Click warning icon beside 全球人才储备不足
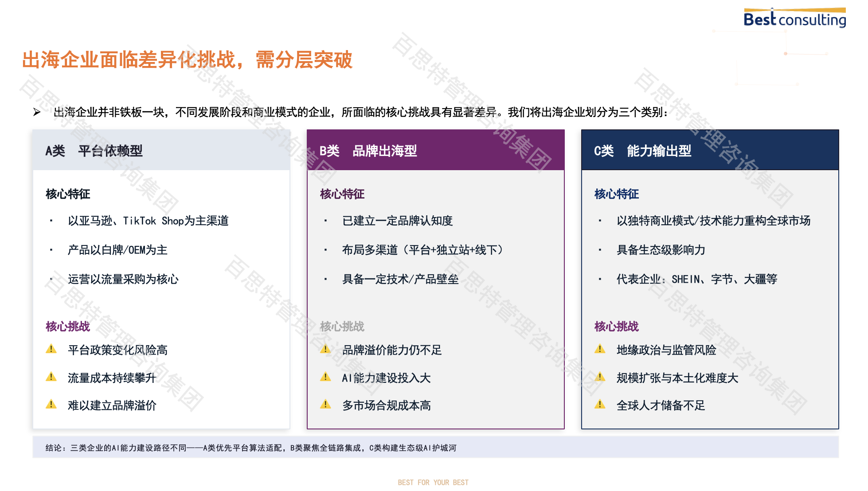 coord(600,405)
